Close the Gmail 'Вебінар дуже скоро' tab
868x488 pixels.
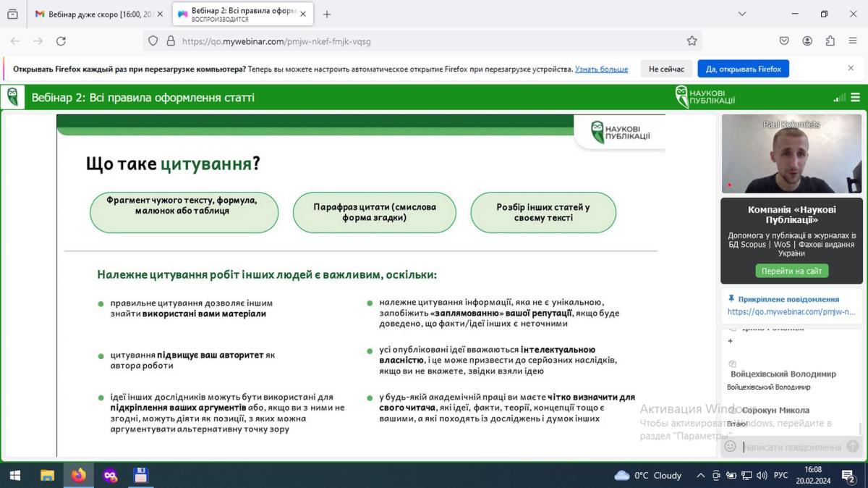coord(159,14)
